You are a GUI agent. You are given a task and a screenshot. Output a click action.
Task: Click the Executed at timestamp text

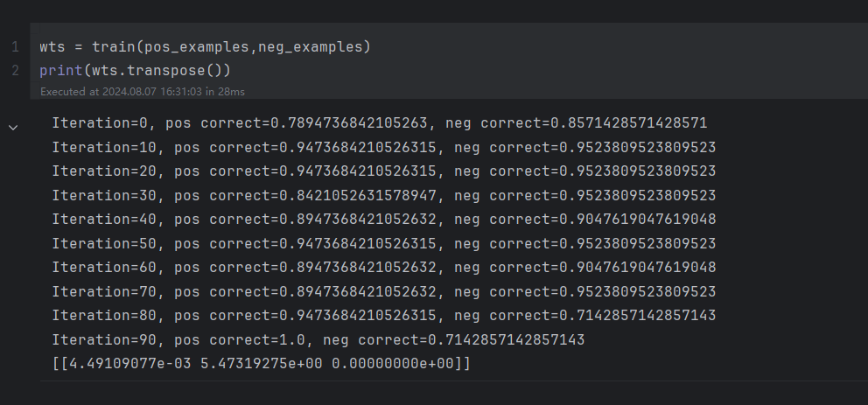[143, 92]
